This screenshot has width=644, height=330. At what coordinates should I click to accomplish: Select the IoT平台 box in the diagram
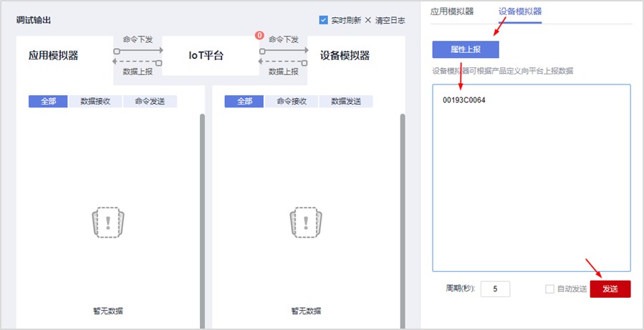[x=211, y=56]
